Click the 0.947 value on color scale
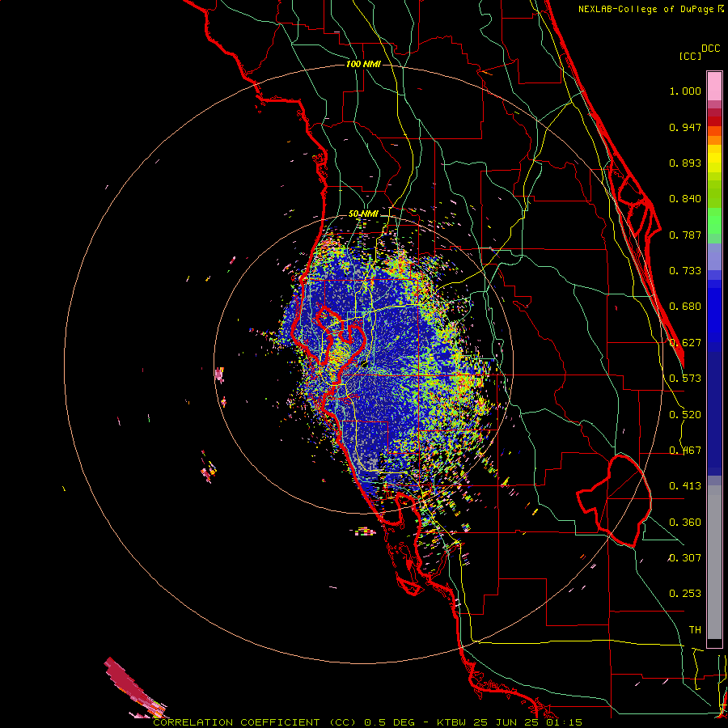 (x=685, y=127)
